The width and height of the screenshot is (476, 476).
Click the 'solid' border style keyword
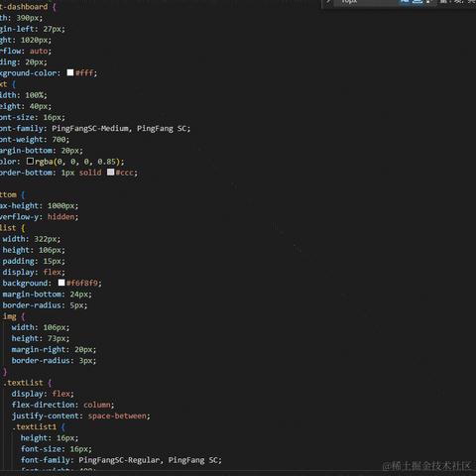[90, 173]
